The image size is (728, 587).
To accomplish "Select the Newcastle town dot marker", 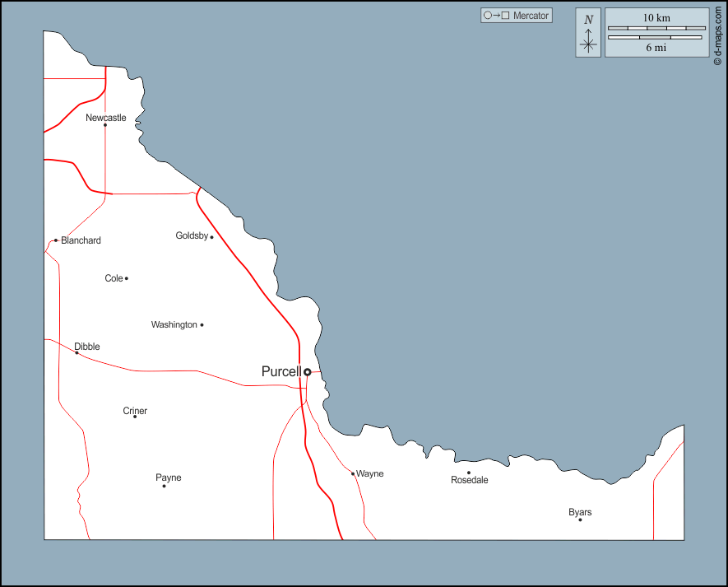I will 105,125.
